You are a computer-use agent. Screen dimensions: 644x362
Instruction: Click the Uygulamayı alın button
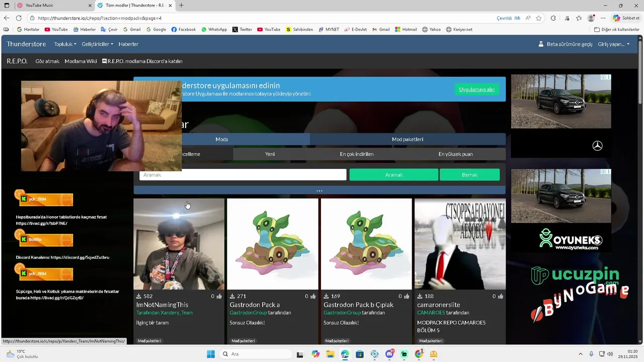tap(476, 89)
